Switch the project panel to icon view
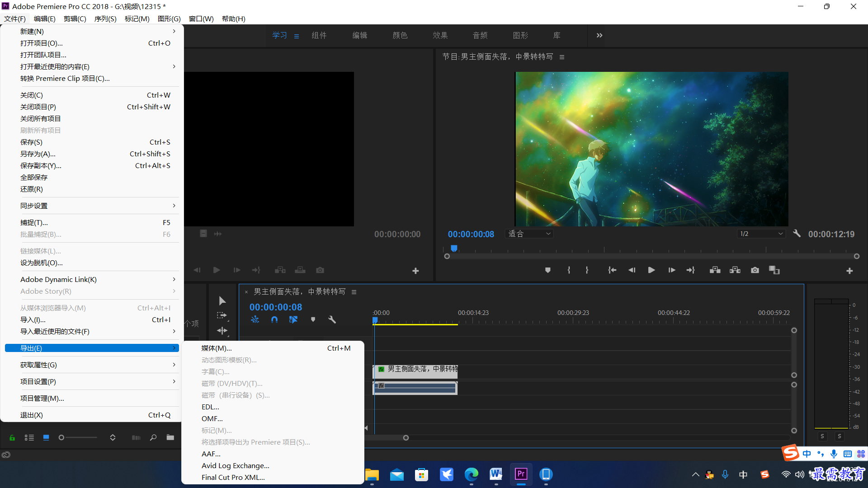 46,438
